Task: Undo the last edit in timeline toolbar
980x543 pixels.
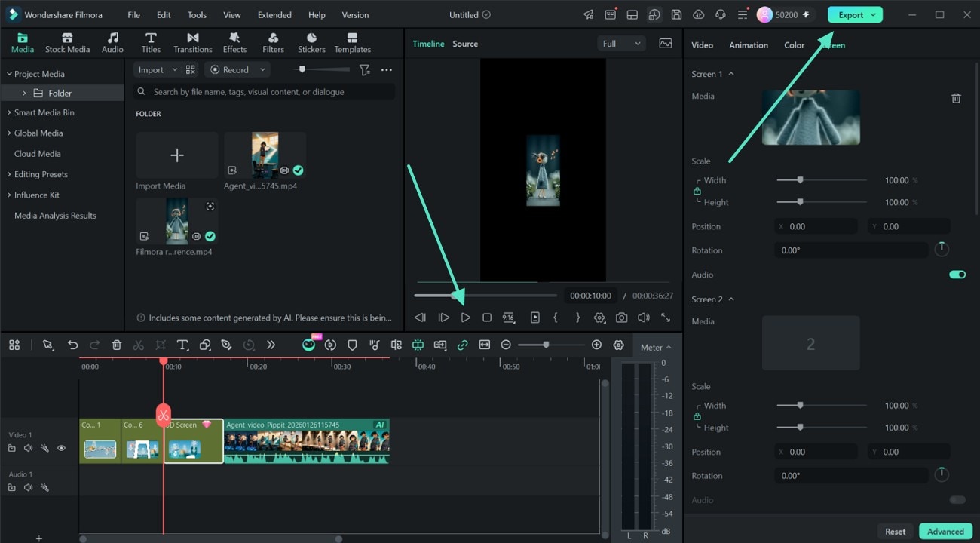Action: coord(72,345)
